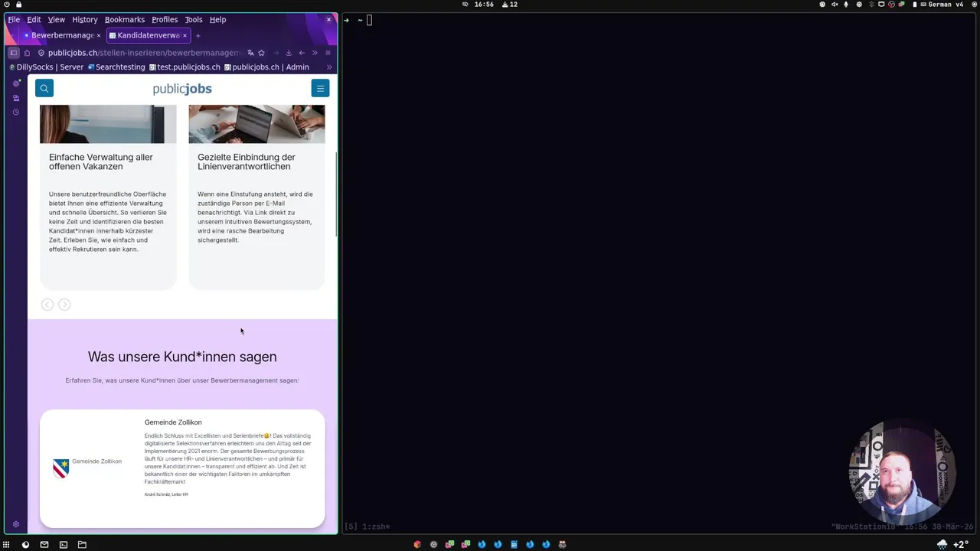Show more bookmarks overflow chevron

tap(329, 67)
